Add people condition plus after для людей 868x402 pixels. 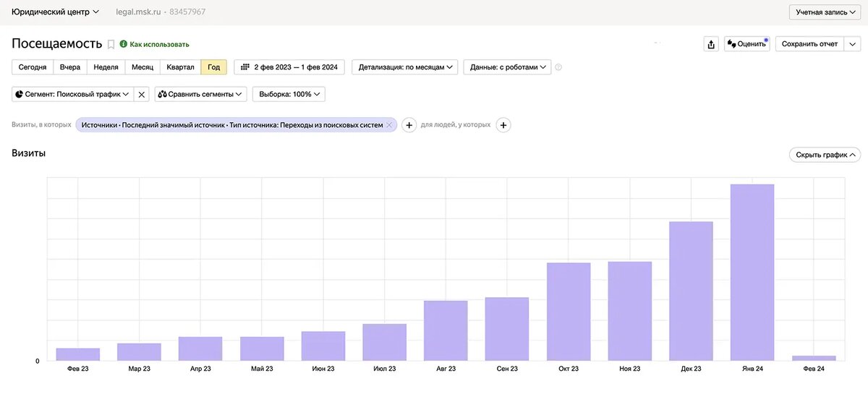pyautogui.click(x=504, y=125)
